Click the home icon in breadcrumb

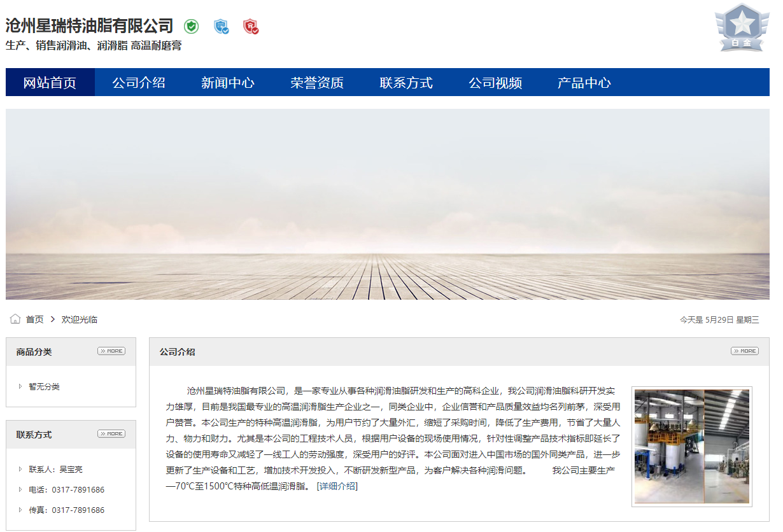click(15, 319)
